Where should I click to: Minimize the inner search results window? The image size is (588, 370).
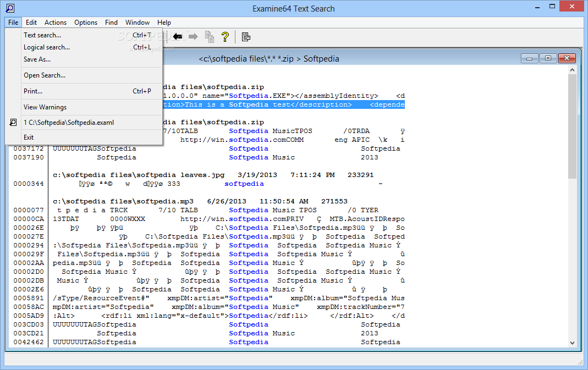click(530, 58)
